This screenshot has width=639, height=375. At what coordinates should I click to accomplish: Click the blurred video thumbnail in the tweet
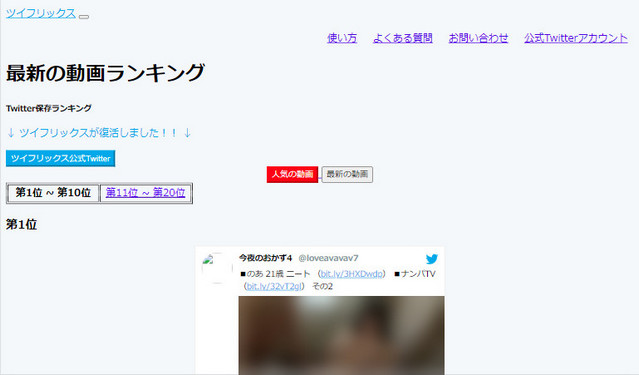pyautogui.click(x=342, y=335)
